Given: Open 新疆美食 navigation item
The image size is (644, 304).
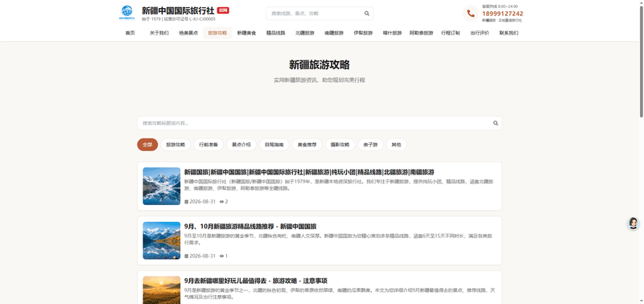Looking at the screenshot, I should (246, 33).
